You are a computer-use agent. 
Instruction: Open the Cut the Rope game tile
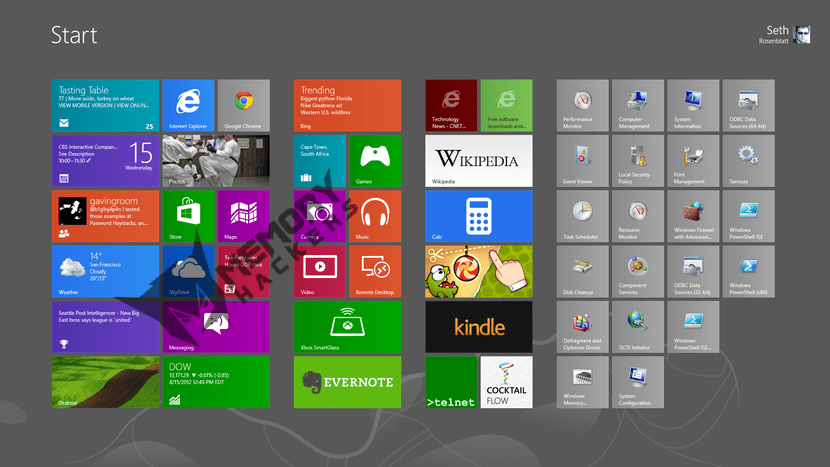(x=479, y=271)
